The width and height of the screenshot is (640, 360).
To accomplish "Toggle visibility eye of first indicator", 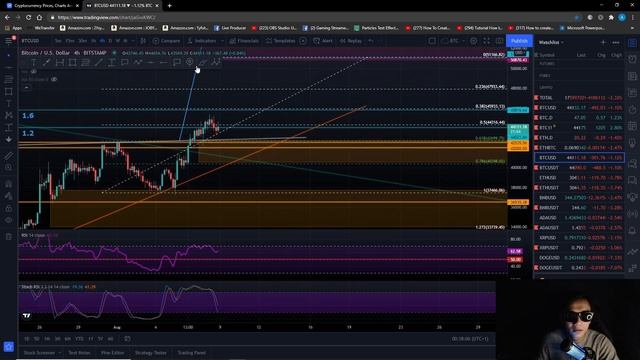I will 34,71.
